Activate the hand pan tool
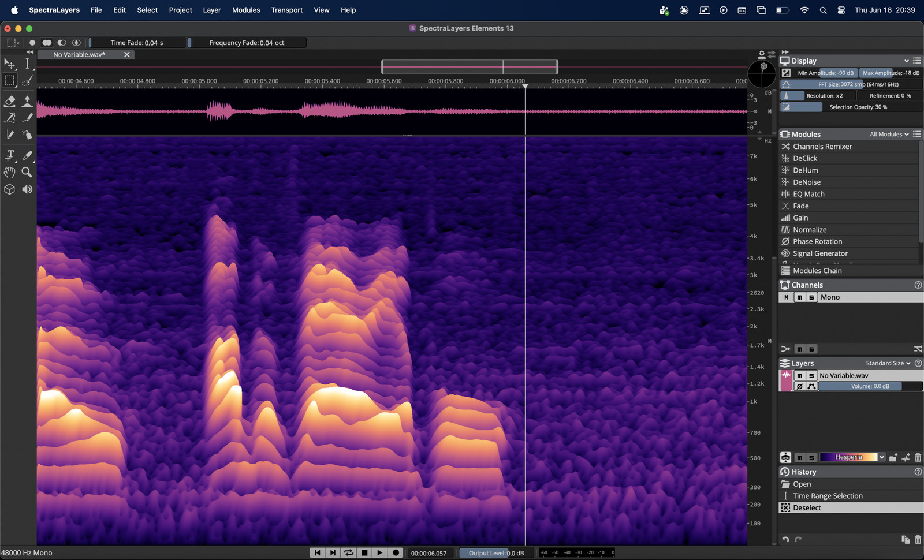 (9, 172)
